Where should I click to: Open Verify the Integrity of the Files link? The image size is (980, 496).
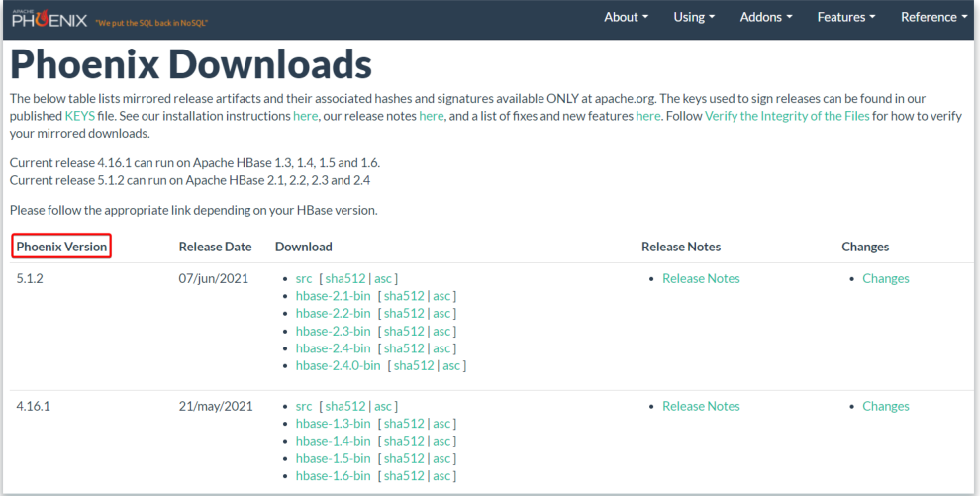coord(787,116)
